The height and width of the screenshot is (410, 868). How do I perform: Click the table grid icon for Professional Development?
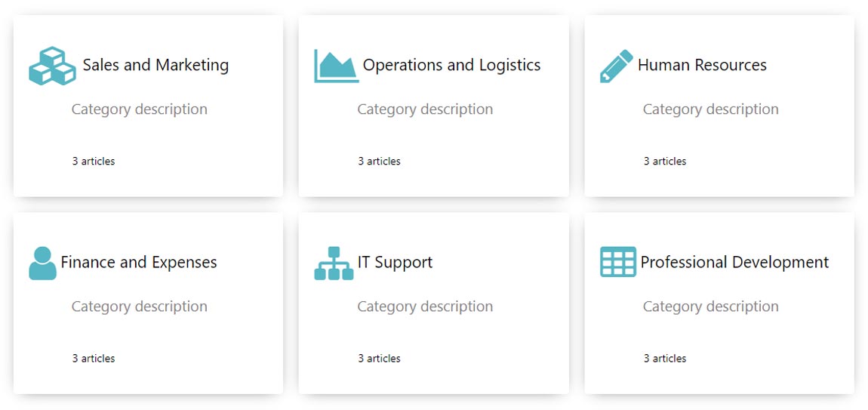point(617,262)
